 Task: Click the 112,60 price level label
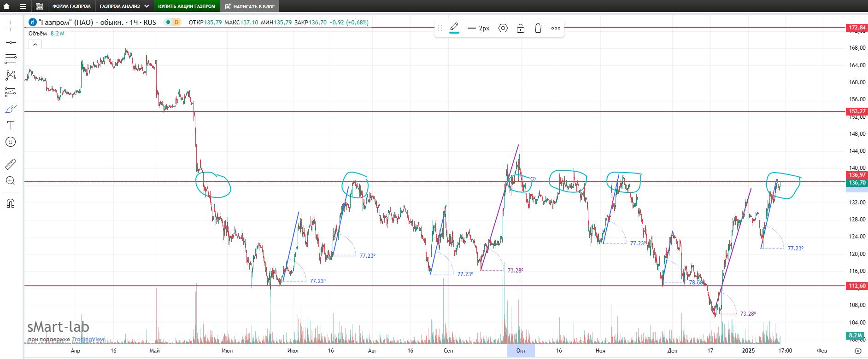pos(857,286)
